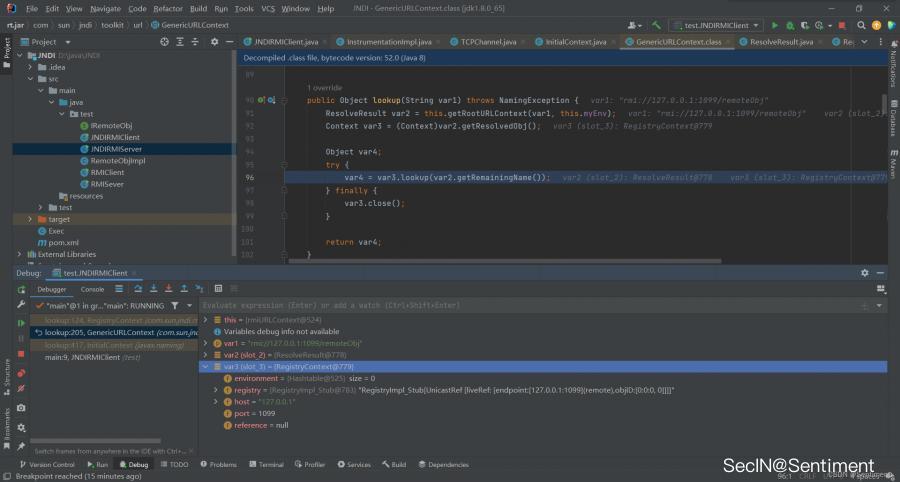Viewport: 900px width, 482px height.
Task: Click Select Opened File target icon
Action: coord(165,42)
